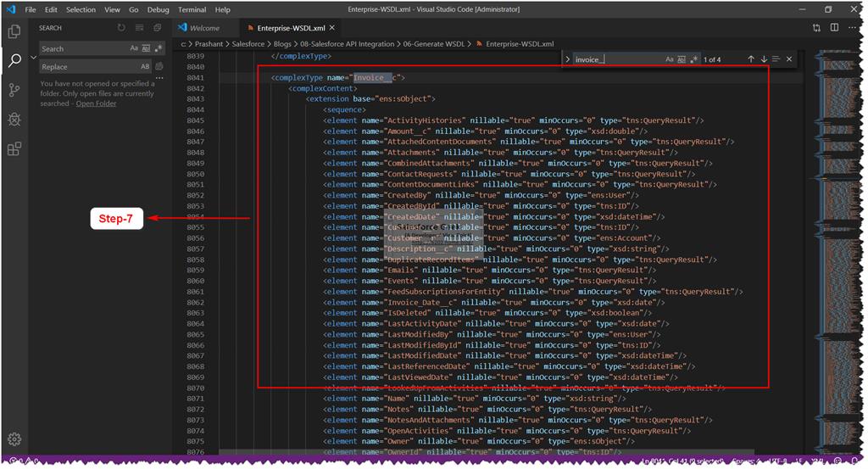Click the Replace All icon beside the Replace field
868x469 pixels.
(159, 66)
